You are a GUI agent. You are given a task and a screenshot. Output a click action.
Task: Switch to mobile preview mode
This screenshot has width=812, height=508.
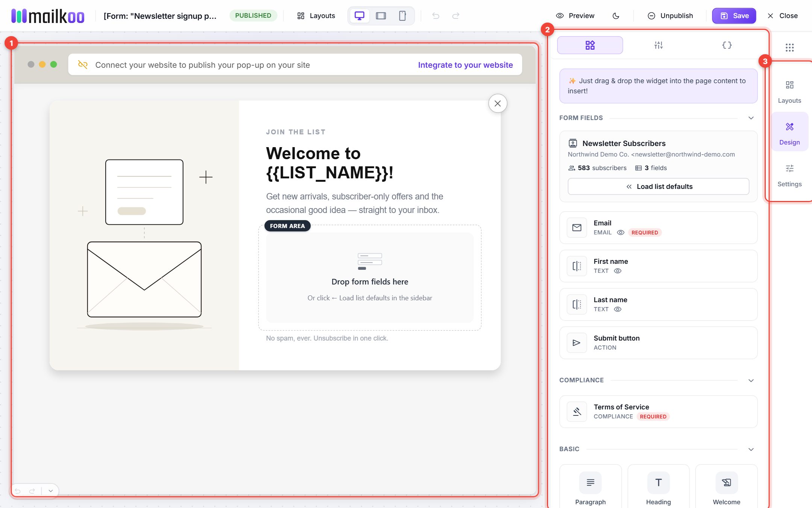pos(402,16)
